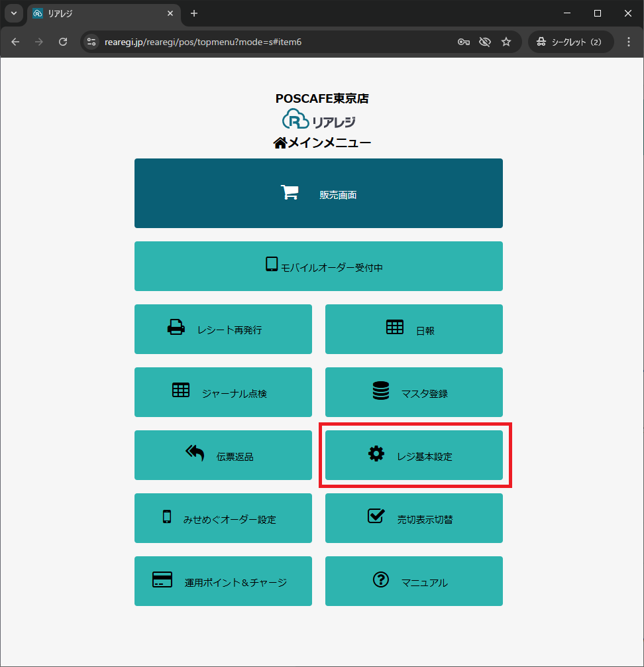Open the saved password key icon
Screen dimensions: 644x667
(463, 42)
